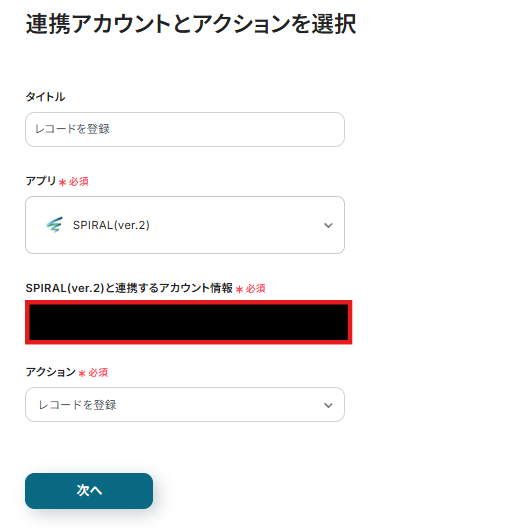Screen dimensions: 505x528
Task: Click the SPIRAL logo icon in app selector
Action: [x=54, y=225]
